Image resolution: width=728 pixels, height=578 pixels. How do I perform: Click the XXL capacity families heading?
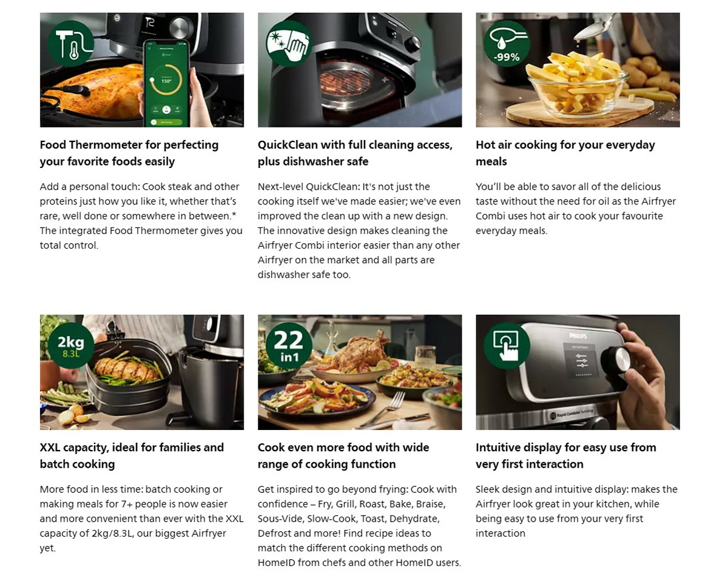point(132,455)
